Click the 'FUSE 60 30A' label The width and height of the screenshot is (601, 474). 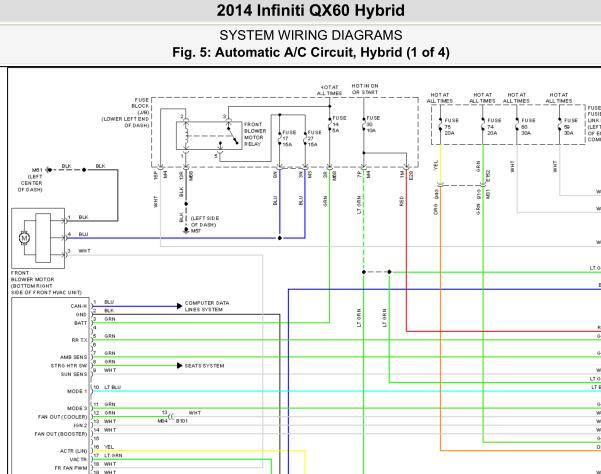[528, 127]
